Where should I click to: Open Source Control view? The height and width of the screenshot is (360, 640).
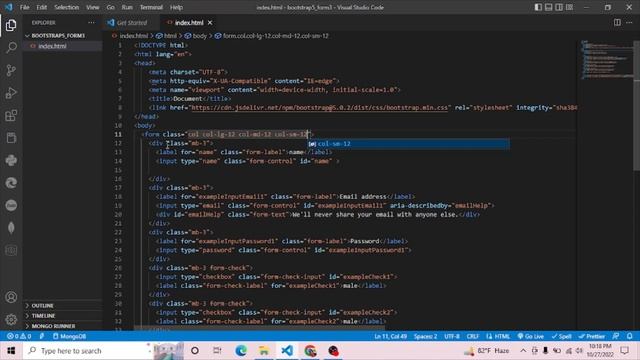(x=11, y=70)
